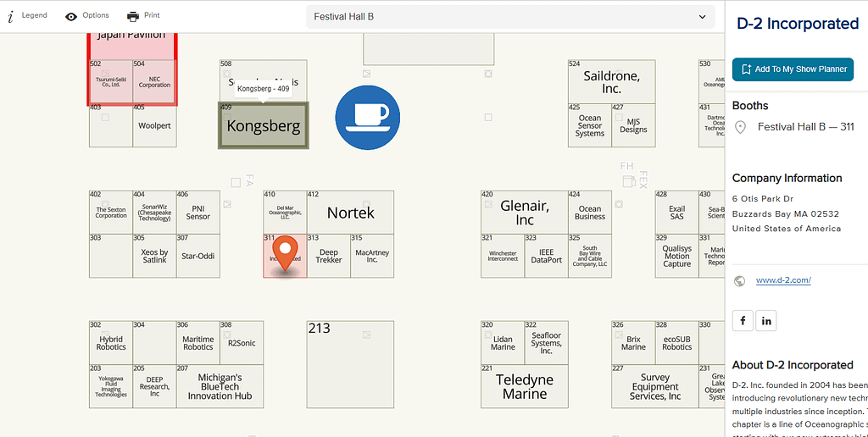Select the NEC Corporation booth 504

[x=154, y=82]
